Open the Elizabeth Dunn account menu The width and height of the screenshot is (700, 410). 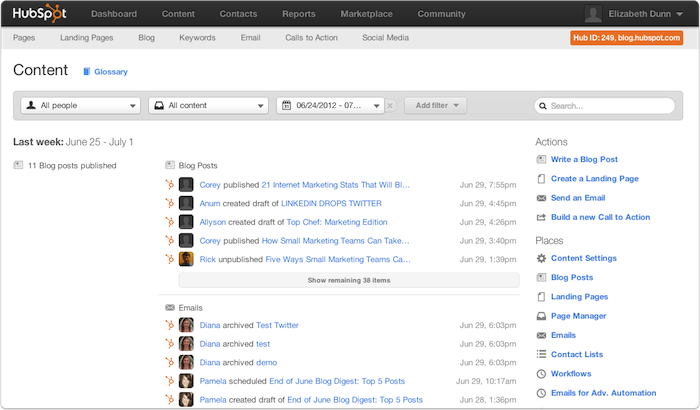[636, 14]
